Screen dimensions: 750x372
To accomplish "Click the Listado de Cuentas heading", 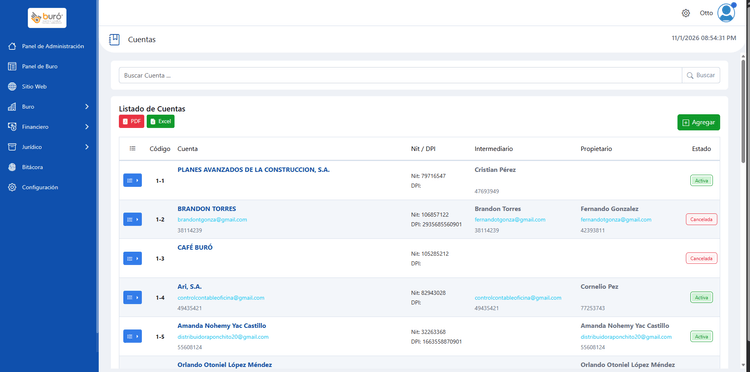I will tap(152, 109).
